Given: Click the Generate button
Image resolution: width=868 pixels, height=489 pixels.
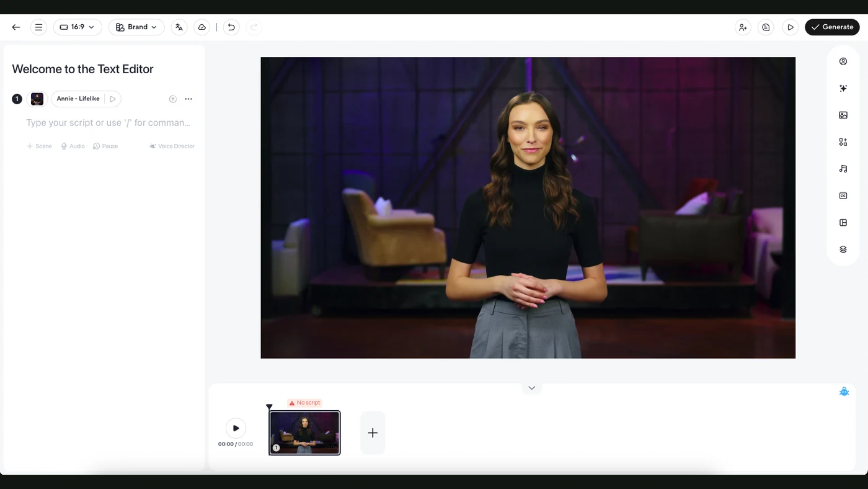Looking at the screenshot, I should click(832, 27).
